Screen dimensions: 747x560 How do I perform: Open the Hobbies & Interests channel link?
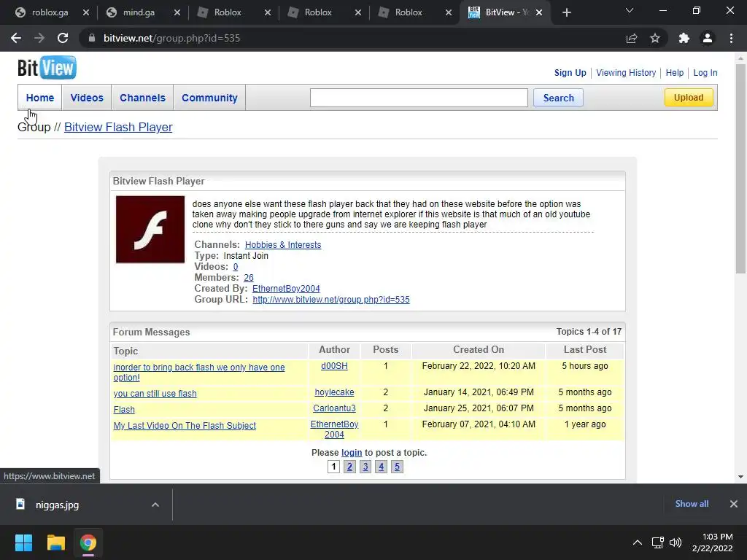(x=283, y=245)
